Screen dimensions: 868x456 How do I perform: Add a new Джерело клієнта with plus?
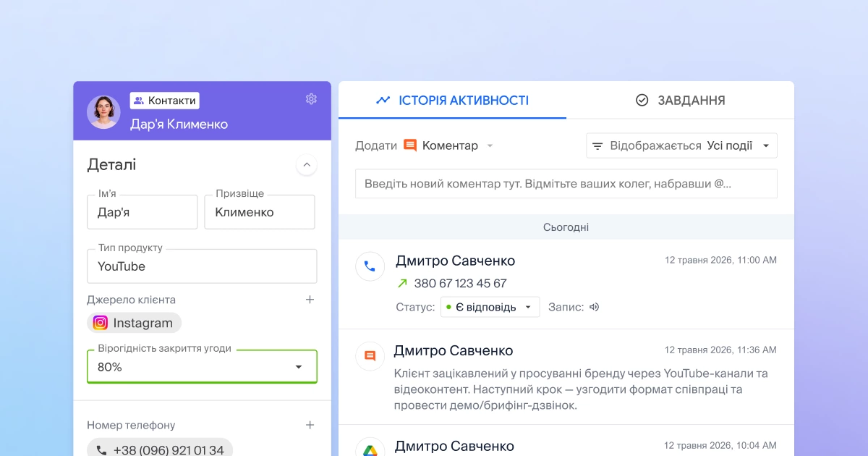pos(310,300)
